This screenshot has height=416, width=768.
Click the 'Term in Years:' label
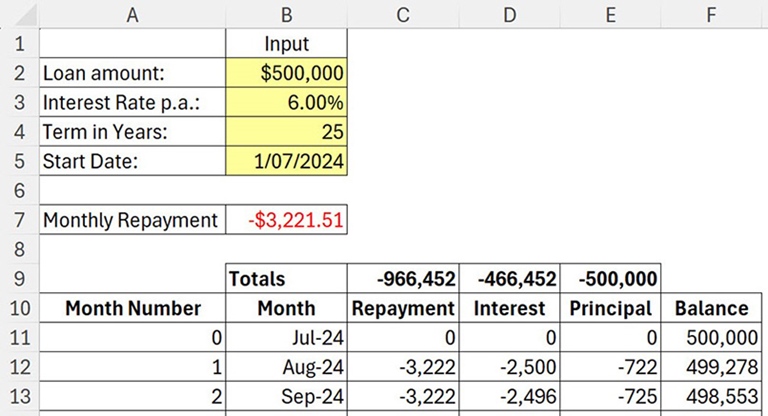click(132, 132)
